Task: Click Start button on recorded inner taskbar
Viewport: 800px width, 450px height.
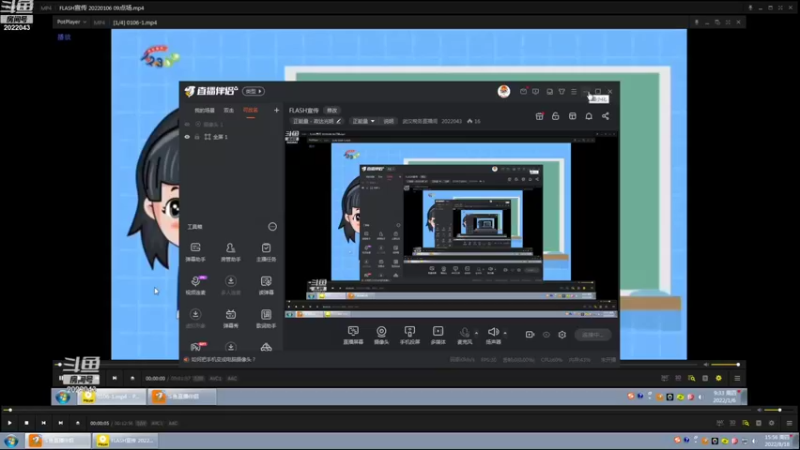Action: pyautogui.click(x=63, y=396)
